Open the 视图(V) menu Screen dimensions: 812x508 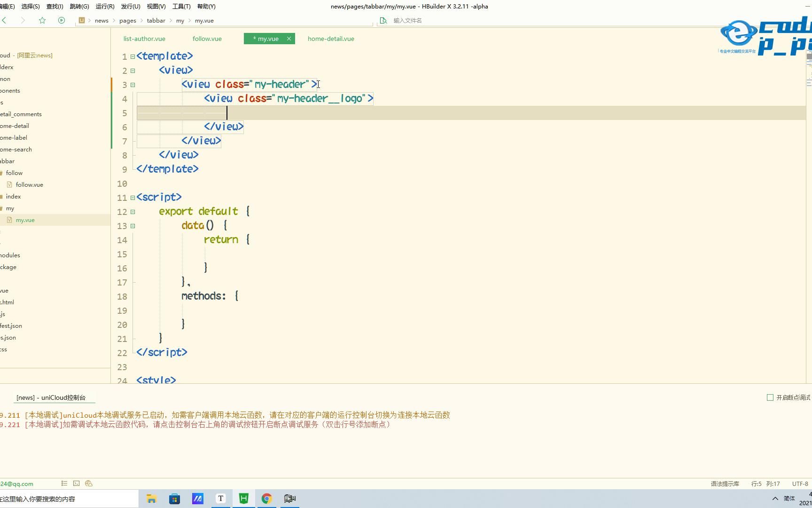156,6
